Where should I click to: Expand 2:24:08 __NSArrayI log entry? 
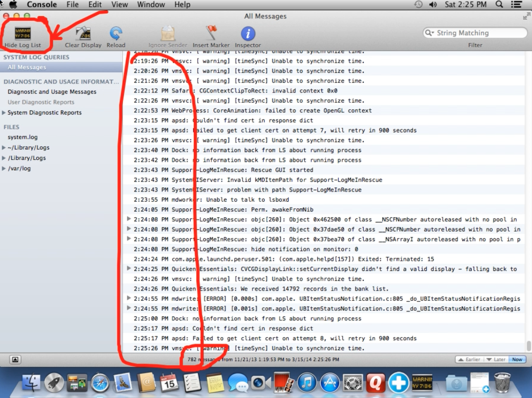click(129, 239)
